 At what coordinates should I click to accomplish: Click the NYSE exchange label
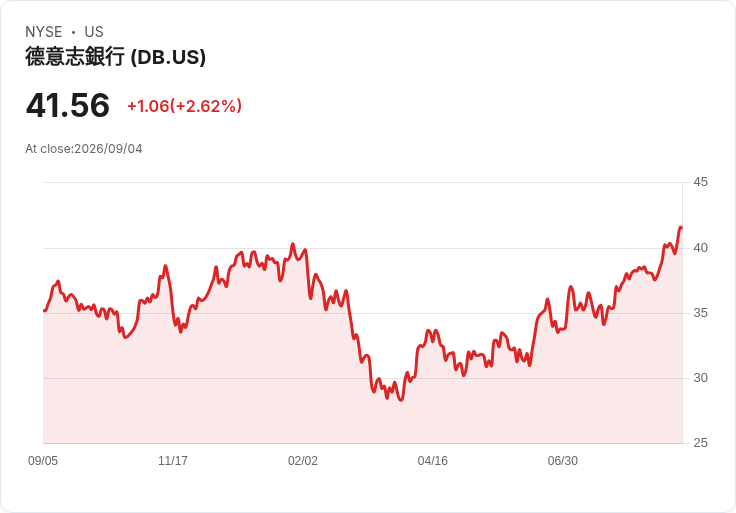point(44,32)
